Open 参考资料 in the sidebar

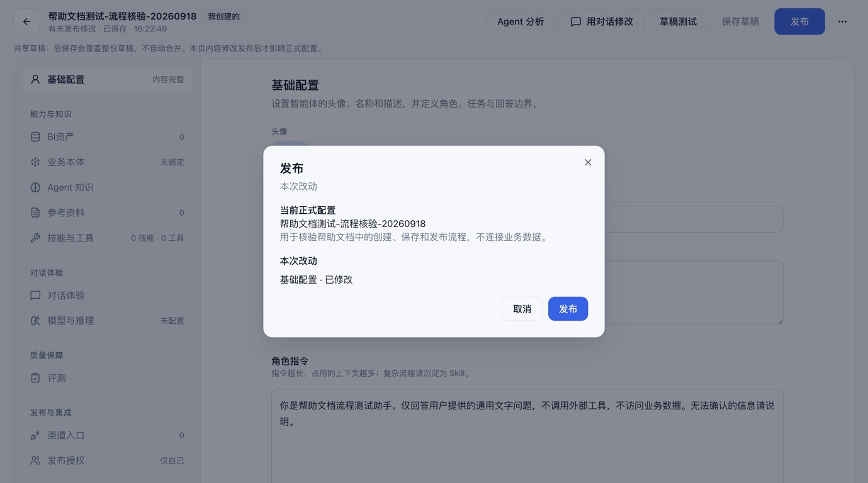[107, 213]
